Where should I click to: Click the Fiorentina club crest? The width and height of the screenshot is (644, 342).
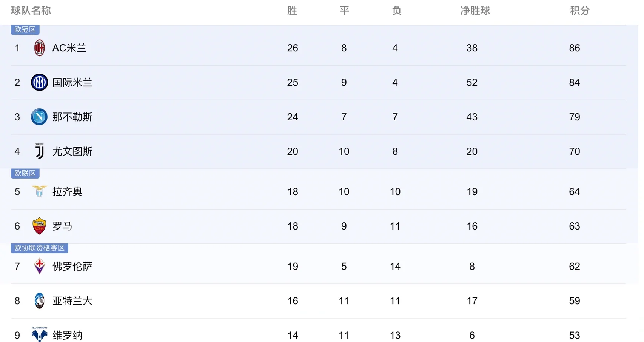39,266
